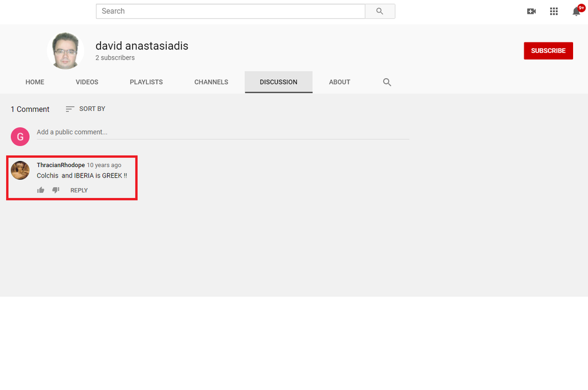Open the YouTube apps grid icon
588x390 pixels.
554,11
